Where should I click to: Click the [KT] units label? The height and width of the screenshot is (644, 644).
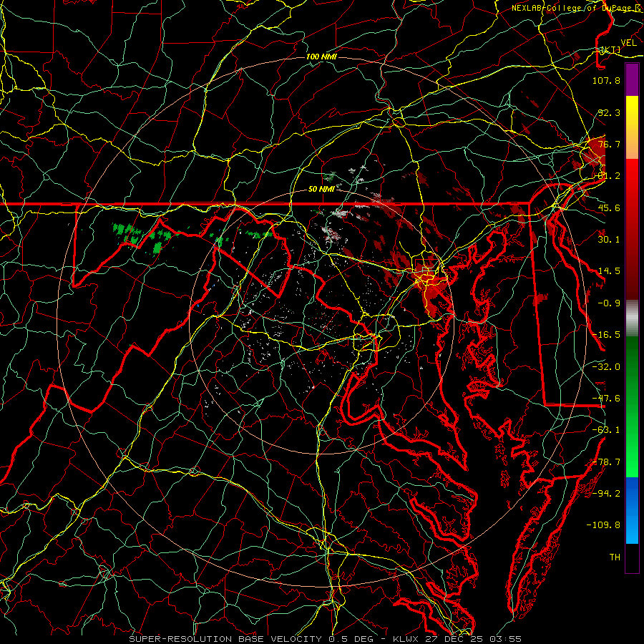click(611, 50)
